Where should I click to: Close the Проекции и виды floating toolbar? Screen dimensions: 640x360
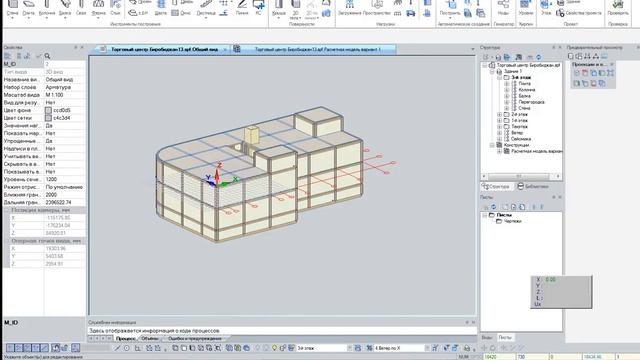[x=611, y=64]
